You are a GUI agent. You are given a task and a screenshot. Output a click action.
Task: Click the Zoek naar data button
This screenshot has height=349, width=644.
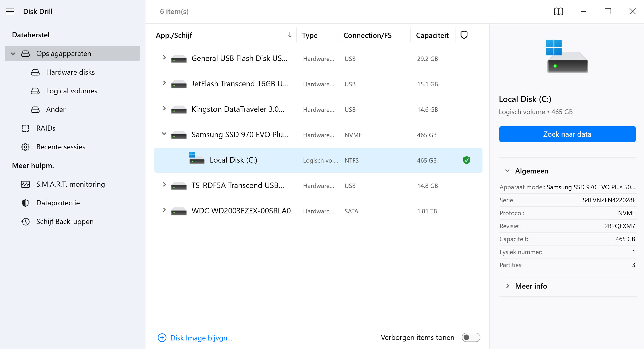[567, 134]
